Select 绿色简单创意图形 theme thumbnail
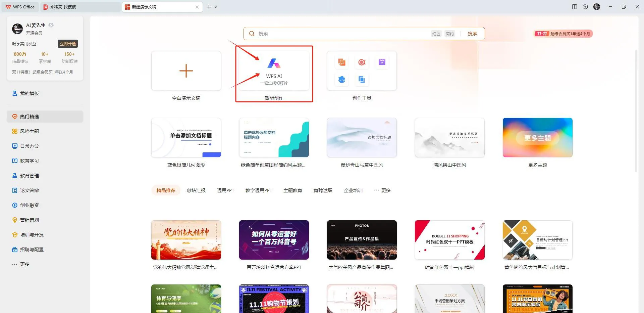 point(274,138)
